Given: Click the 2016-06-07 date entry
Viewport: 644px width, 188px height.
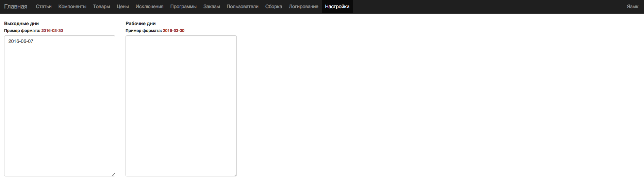Looking at the screenshot, I should click(21, 41).
